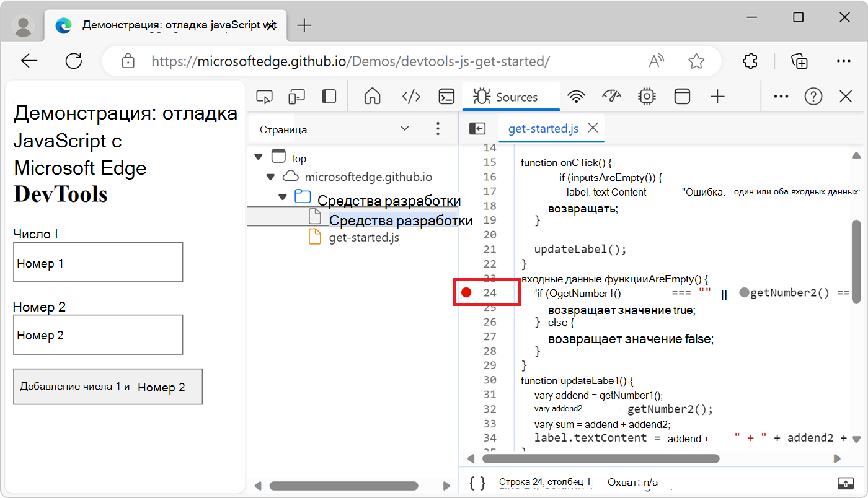Click line number 21 gutter
The height and width of the screenshot is (498, 868).
click(490, 250)
